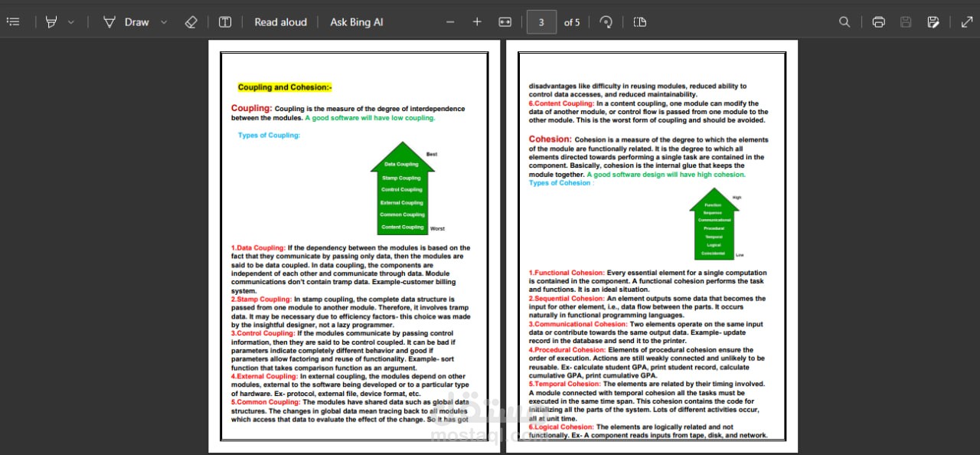Click the '1.Data Coupling:' red label
Image resolution: width=980 pixels, height=455 pixels.
[258, 248]
